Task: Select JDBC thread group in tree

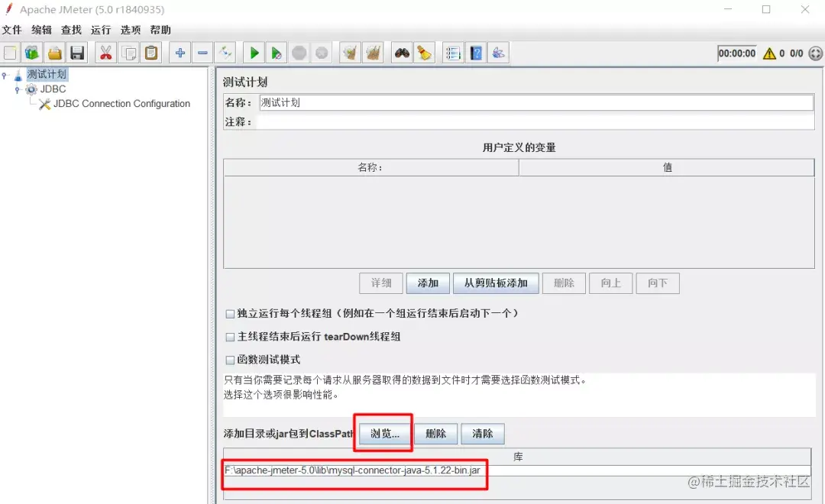Action: click(x=53, y=89)
